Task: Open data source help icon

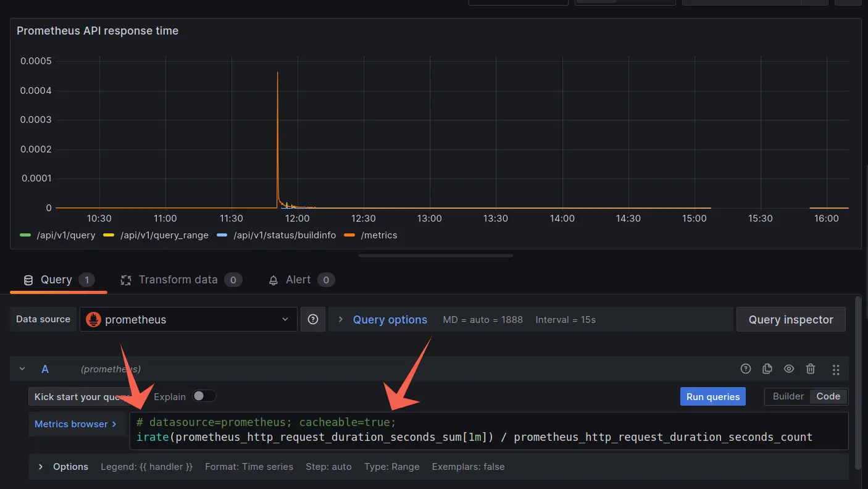Action: coord(313,319)
